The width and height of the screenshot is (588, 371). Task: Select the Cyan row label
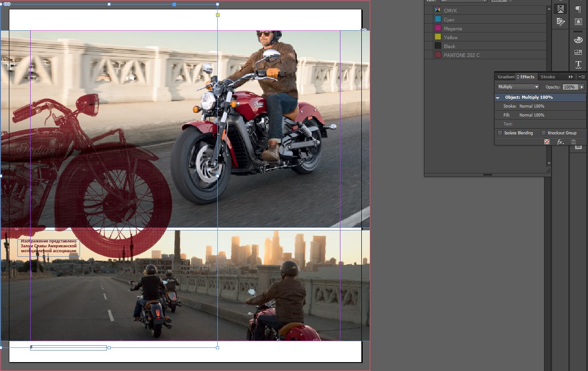(x=449, y=20)
